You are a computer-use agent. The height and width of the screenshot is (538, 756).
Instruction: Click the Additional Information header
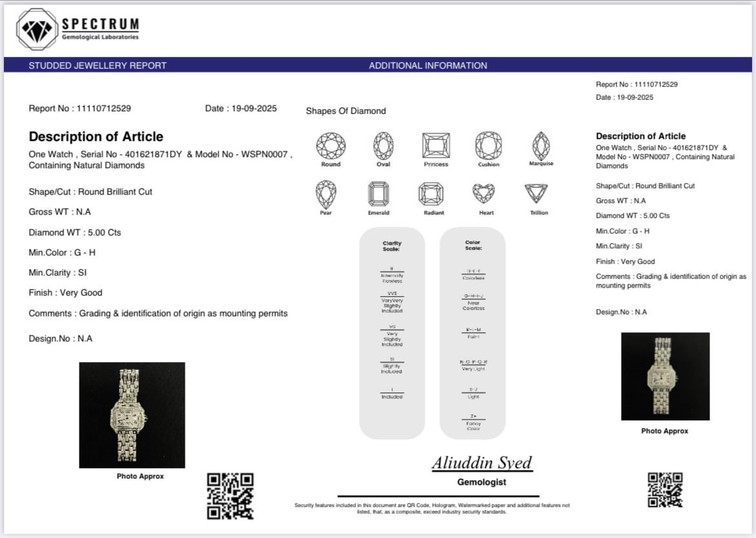point(428,65)
